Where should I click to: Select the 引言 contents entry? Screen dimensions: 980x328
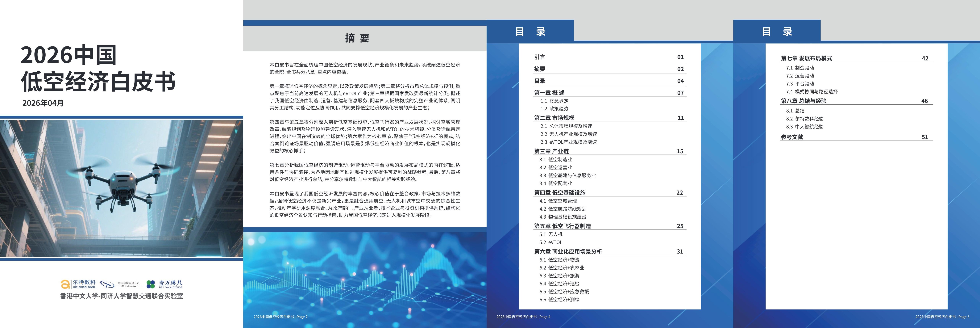click(540, 57)
